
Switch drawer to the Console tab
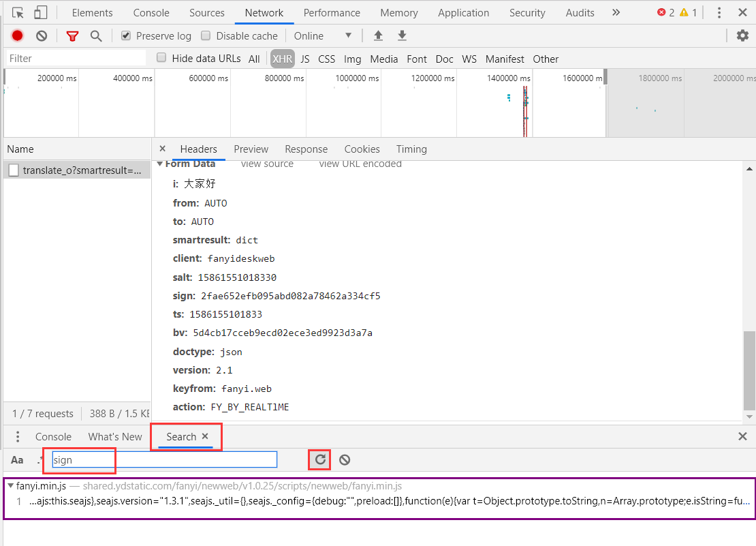(x=53, y=436)
